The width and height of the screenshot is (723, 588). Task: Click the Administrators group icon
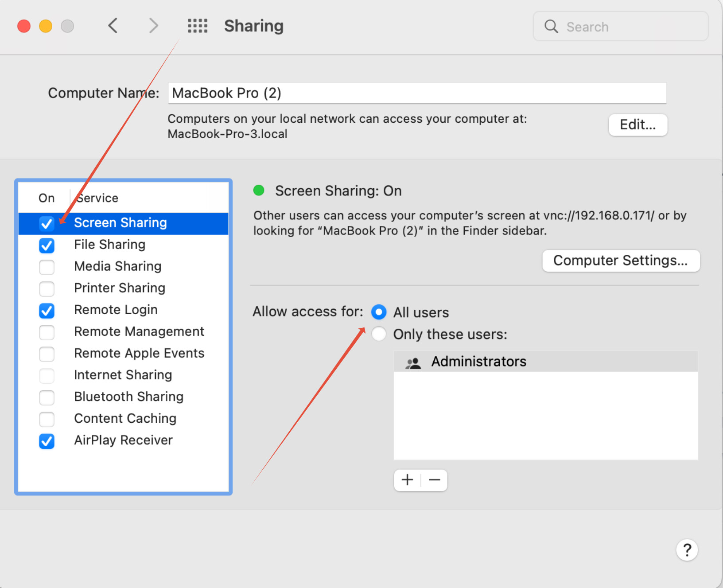[413, 362]
